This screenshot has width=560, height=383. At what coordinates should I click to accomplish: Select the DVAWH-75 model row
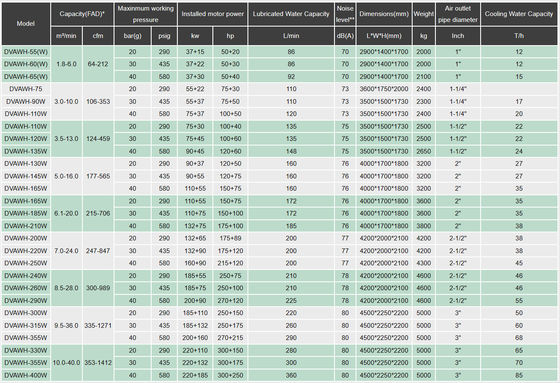[x=279, y=89]
